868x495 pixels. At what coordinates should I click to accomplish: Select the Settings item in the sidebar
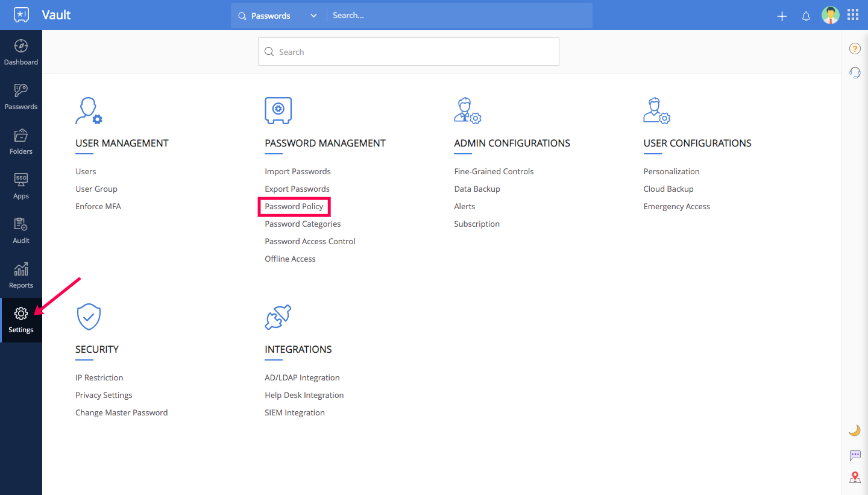(x=21, y=320)
